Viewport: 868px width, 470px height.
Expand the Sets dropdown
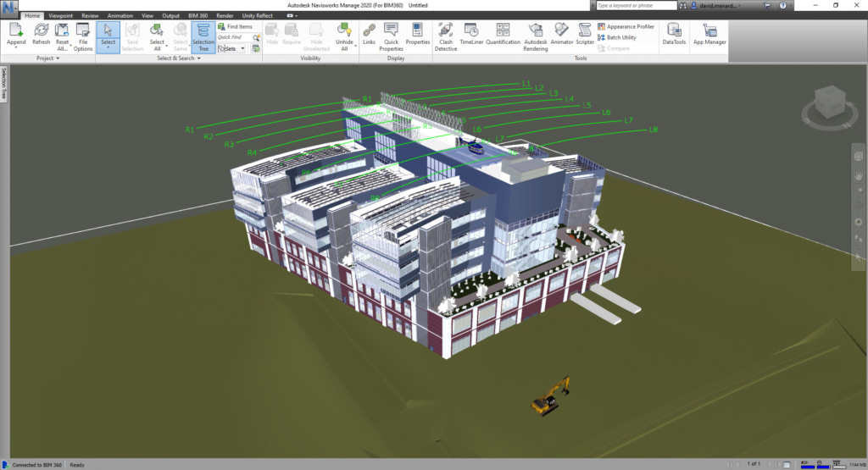(x=242, y=48)
